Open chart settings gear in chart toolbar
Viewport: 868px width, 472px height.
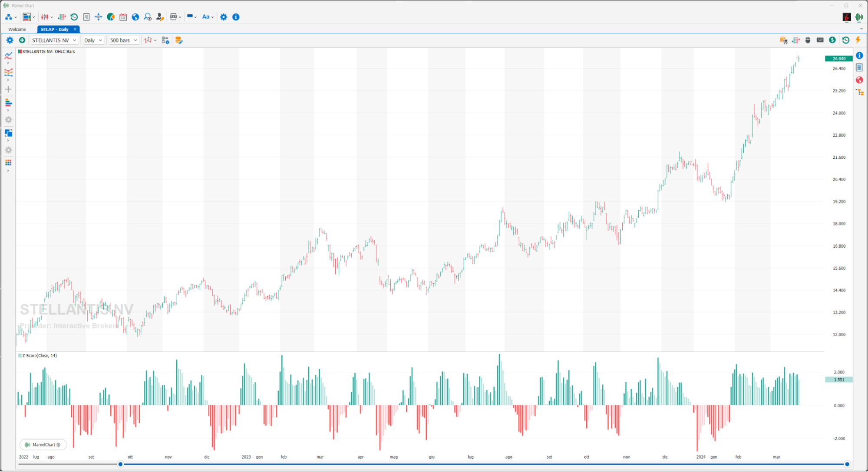pos(10,40)
